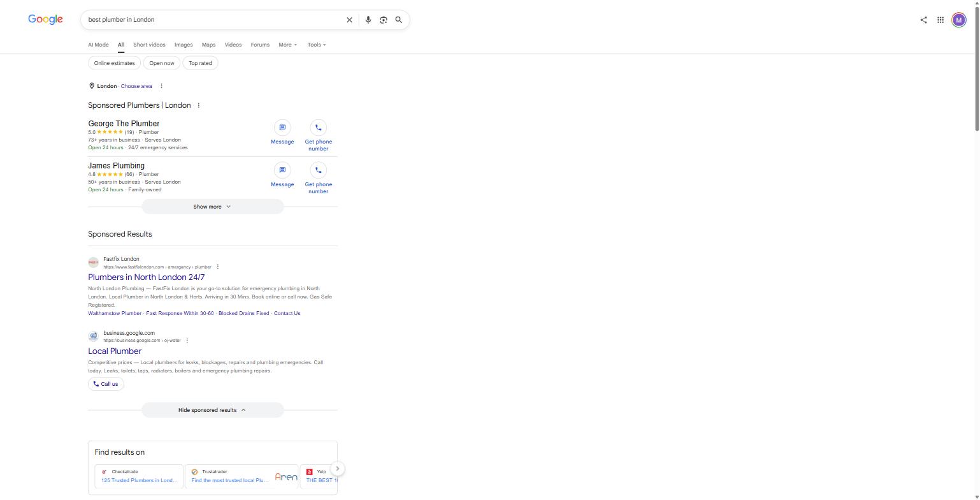Open Plumbers in North London 24/7 link
The width and height of the screenshot is (980, 500).
[x=147, y=277]
